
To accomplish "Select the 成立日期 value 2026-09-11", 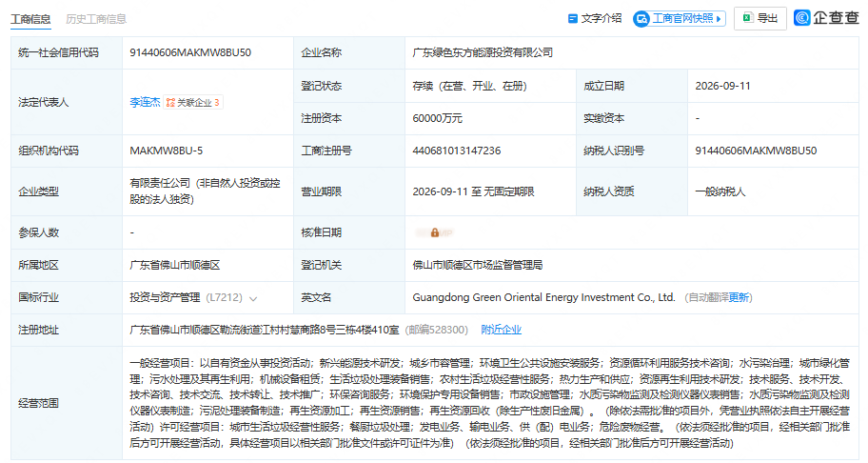I will 722,86.
